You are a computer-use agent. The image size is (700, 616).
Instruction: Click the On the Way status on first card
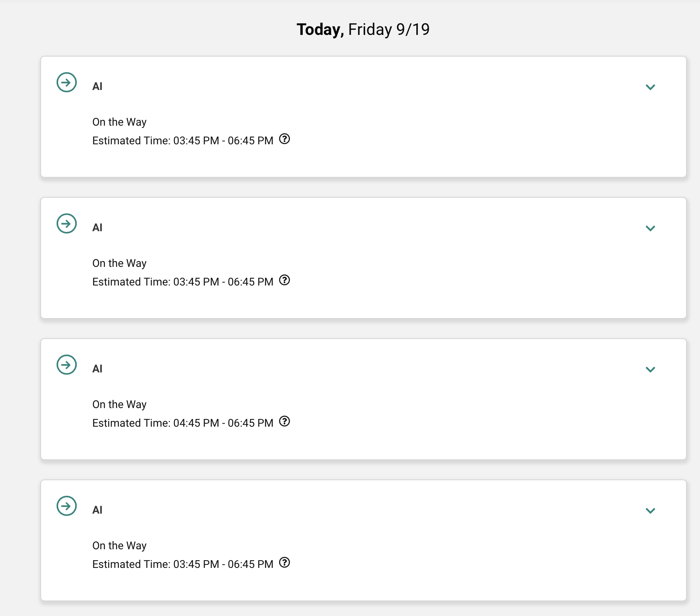[x=119, y=121]
